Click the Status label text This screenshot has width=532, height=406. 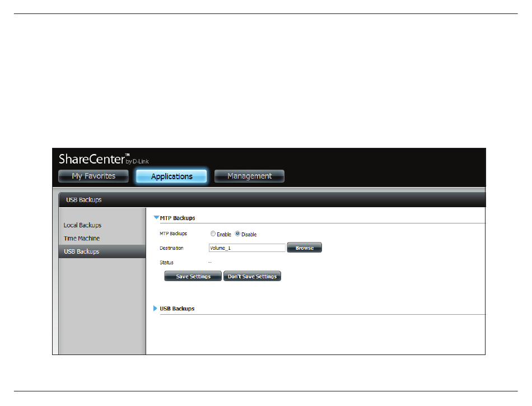click(166, 263)
